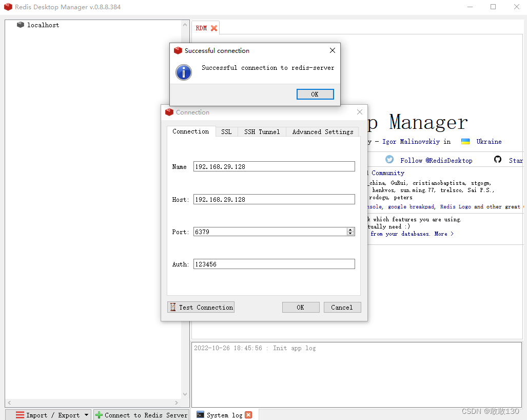Click right arrow of horizontal tree scrollbar
527x420 pixels.
click(x=177, y=403)
